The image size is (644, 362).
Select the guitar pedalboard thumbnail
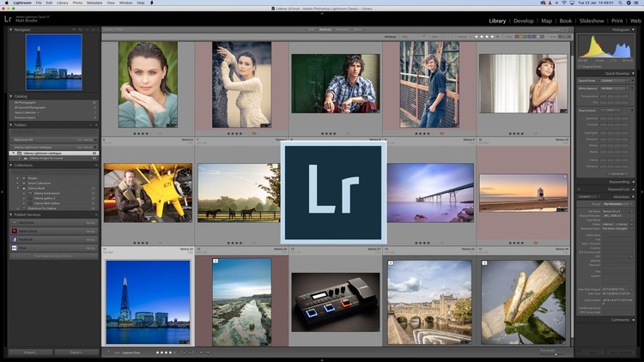(x=336, y=302)
